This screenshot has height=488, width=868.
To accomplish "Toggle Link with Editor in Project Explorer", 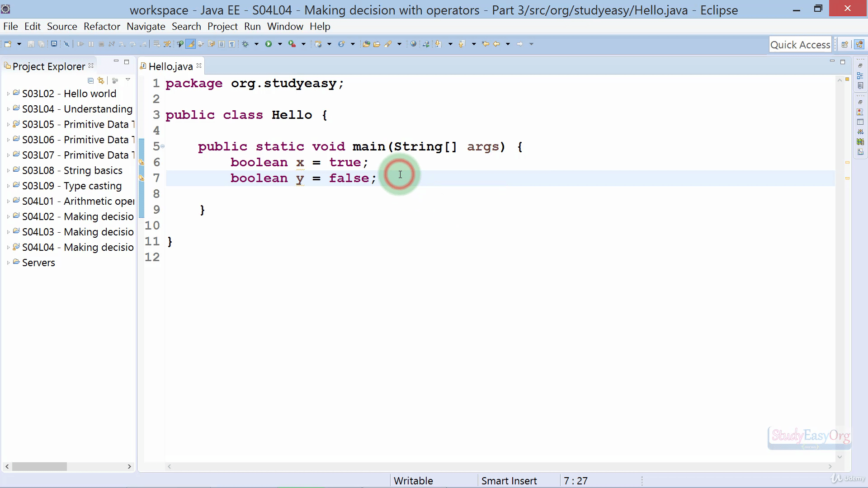I will coord(100,81).
